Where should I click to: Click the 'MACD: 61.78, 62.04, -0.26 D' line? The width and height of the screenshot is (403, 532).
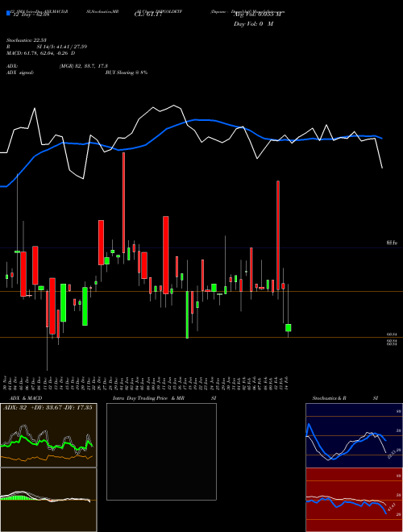click(x=41, y=53)
